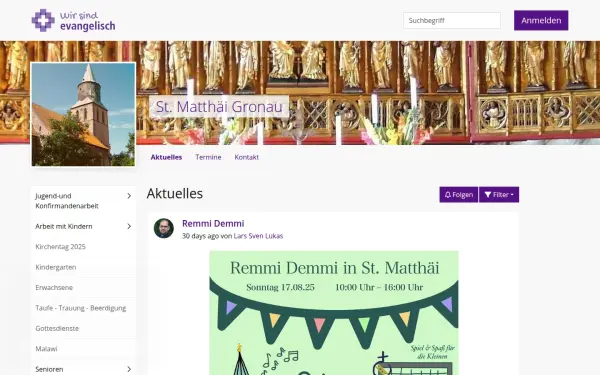Open the Remmi Demmi in St. Matthäi poster
Image resolution: width=600 pixels, height=375 pixels.
tap(334, 313)
